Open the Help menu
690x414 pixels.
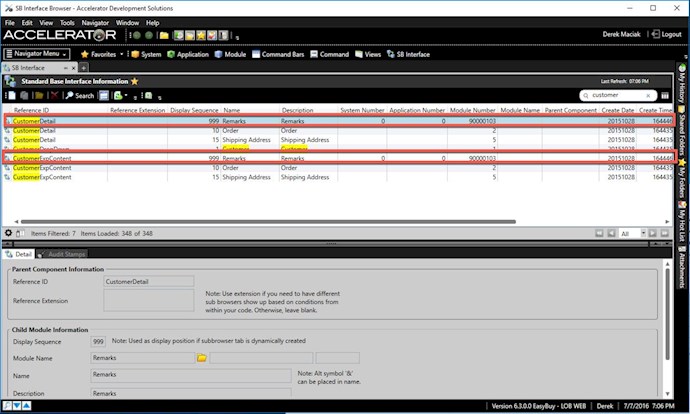152,23
